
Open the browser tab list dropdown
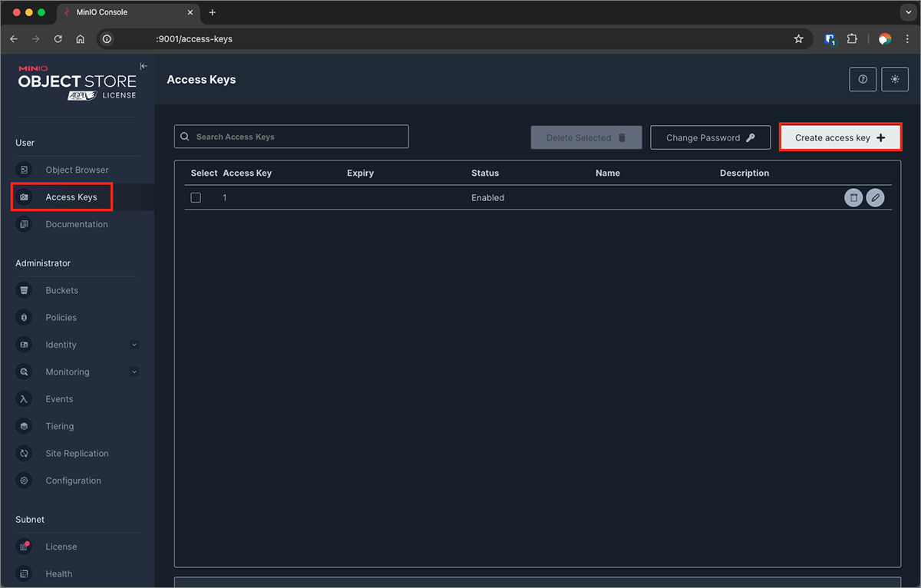coord(907,12)
